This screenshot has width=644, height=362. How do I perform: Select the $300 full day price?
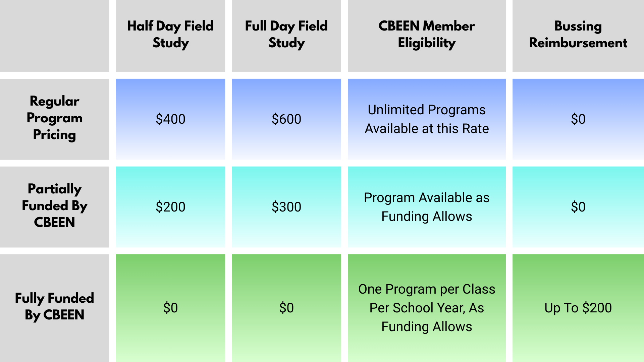click(x=286, y=207)
